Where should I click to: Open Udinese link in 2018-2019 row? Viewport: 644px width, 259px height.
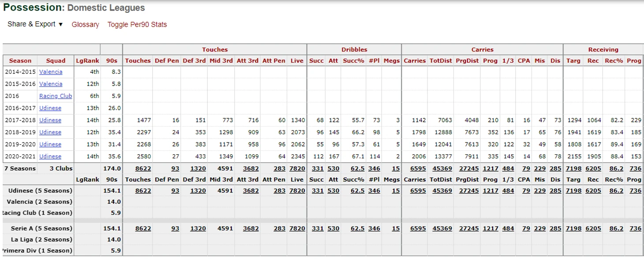(x=50, y=132)
